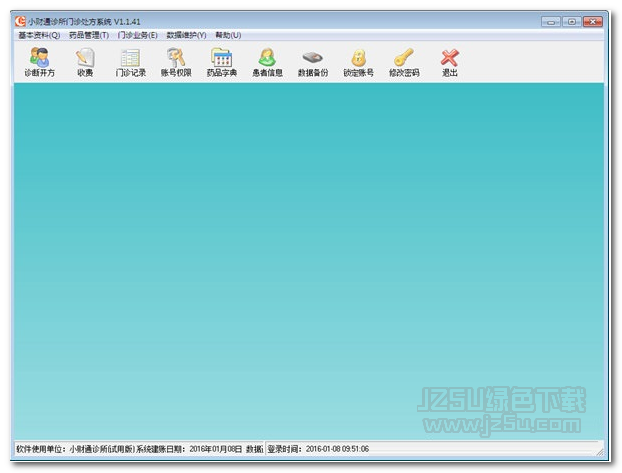Open the 药品字典 drug dictionary

click(x=221, y=62)
